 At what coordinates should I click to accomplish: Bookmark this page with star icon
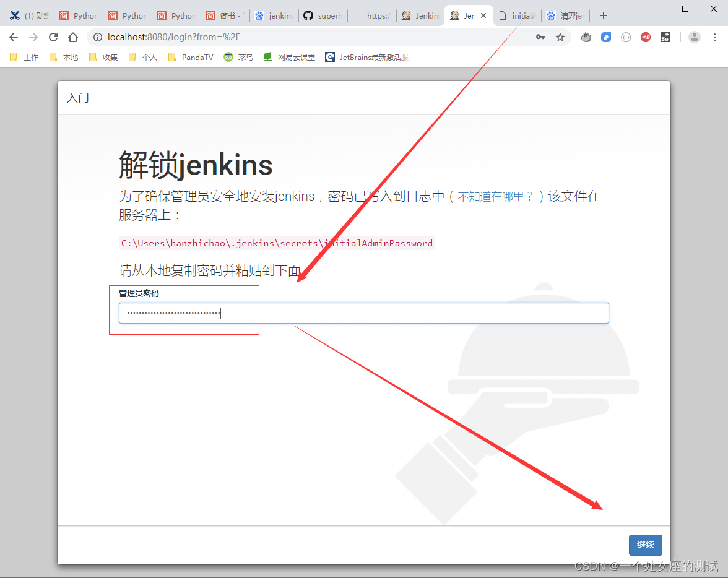click(560, 37)
